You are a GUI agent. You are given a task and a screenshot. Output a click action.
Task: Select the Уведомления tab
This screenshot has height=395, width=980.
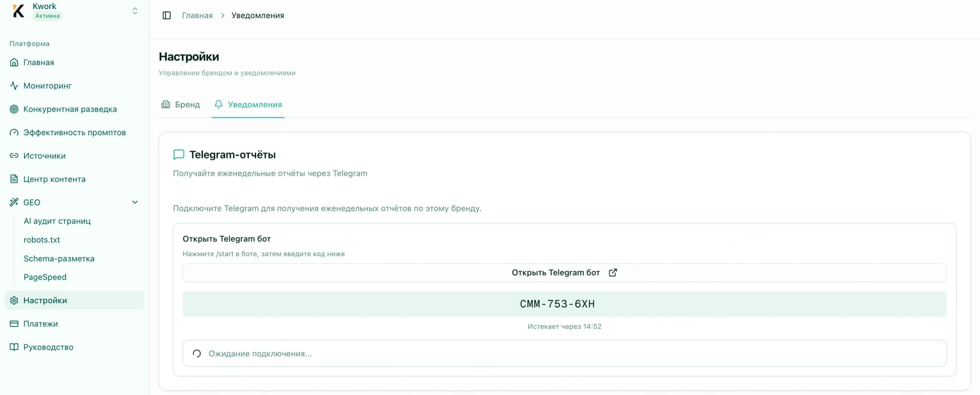[248, 104]
